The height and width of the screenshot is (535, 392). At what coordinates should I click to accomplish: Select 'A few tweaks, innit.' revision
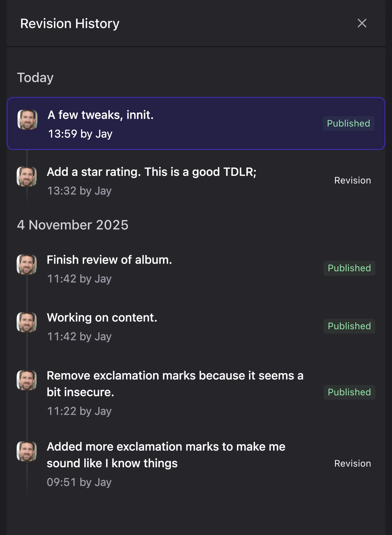(101, 115)
